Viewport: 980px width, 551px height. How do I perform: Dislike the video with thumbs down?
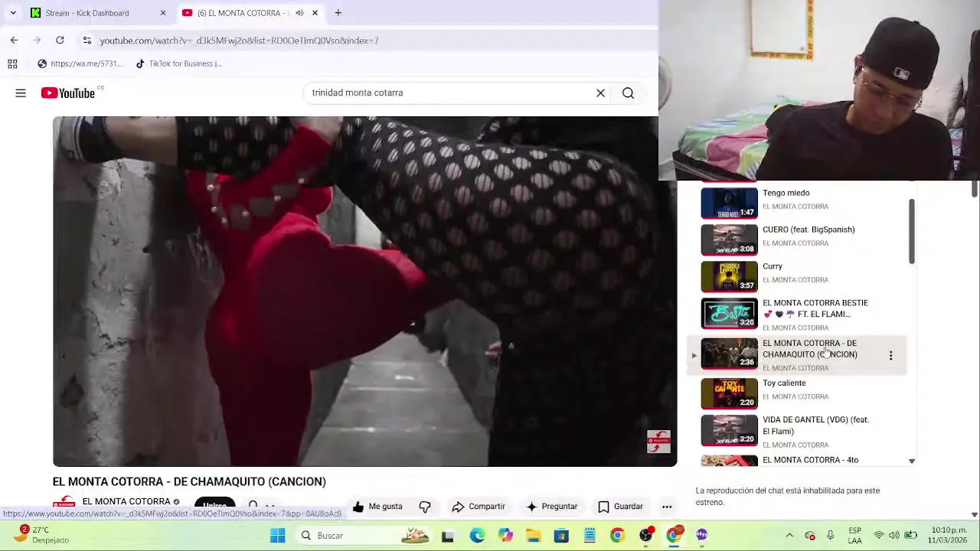pos(425,506)
